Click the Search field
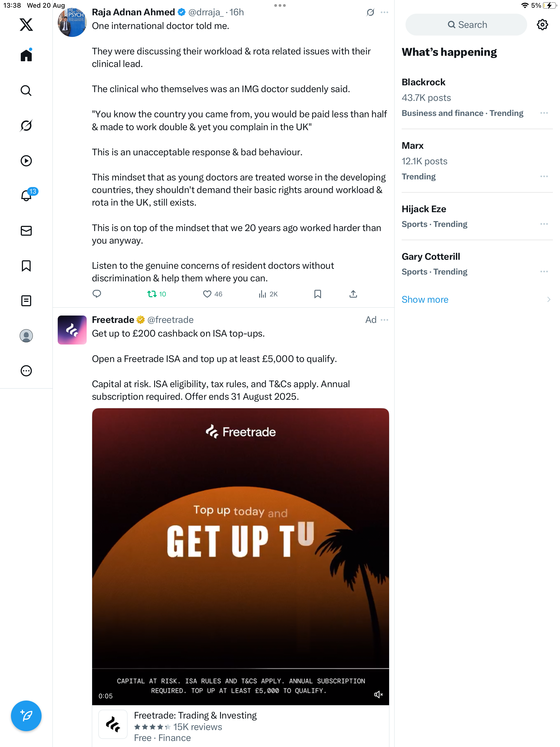This screenshot has height=747, width=560. click(x=466, y=25)
